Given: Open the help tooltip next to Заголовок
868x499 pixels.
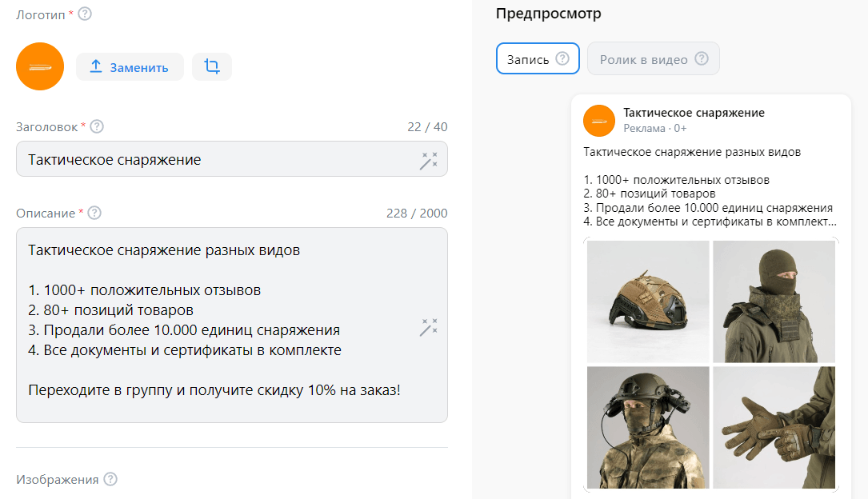Looking at the screenshot, I should tap(97, 126).
